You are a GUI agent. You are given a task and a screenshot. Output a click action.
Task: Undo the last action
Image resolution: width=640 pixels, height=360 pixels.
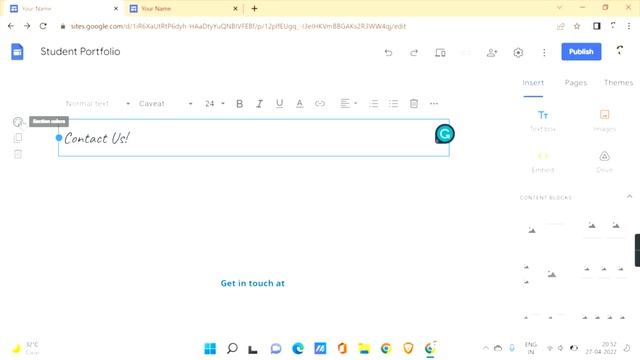388,52
